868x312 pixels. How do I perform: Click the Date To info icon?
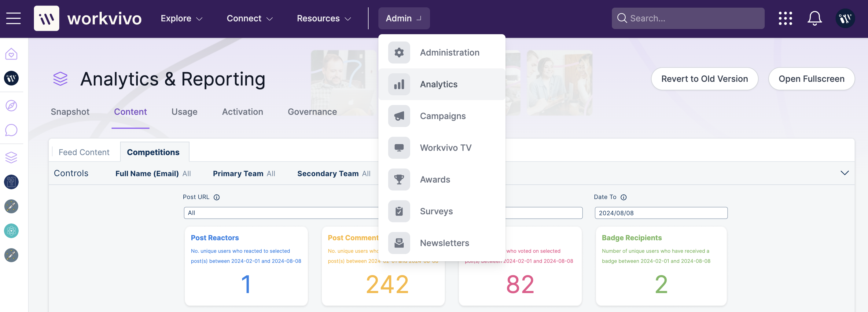pyautogui.click(x=624, y=197)
